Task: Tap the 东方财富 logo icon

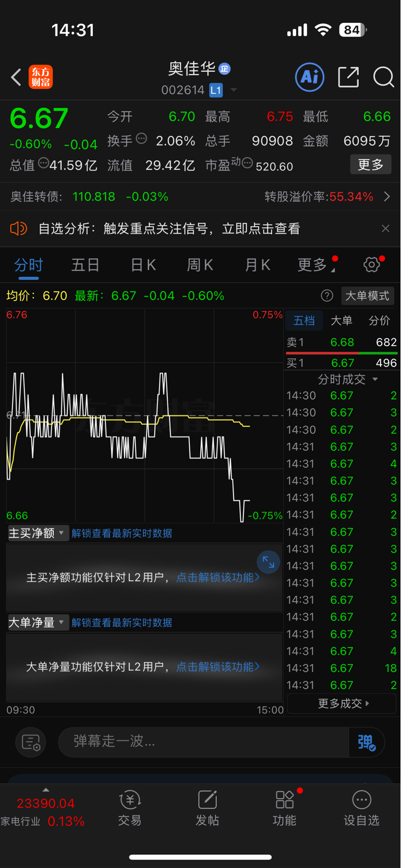Action: click(x=41, y=77)
